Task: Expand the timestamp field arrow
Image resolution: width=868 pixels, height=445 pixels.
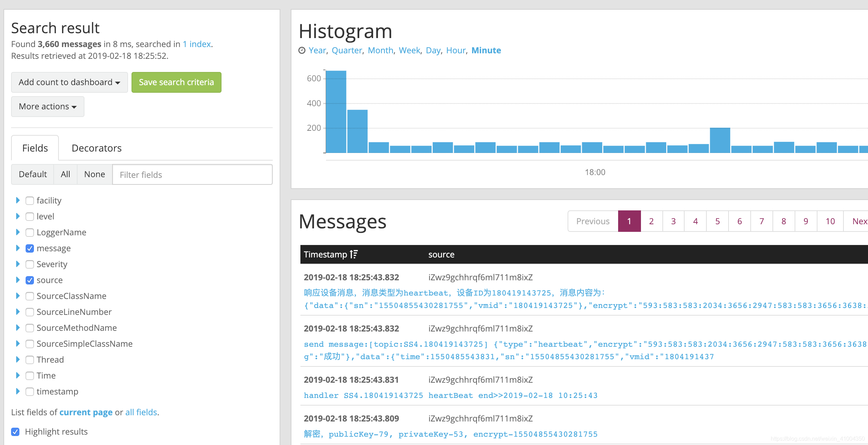Action: (x=18, y=391)
